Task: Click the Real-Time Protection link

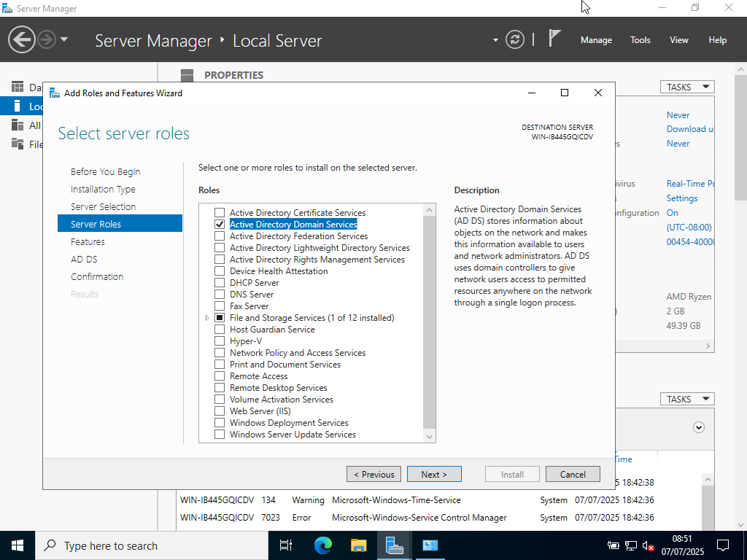Action: 690,183
